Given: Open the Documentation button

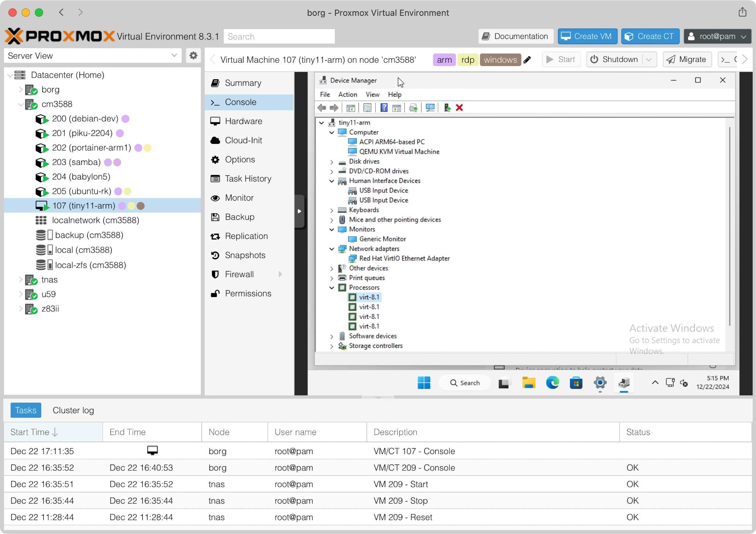Looking at the screenshot, I should point(516,37).
